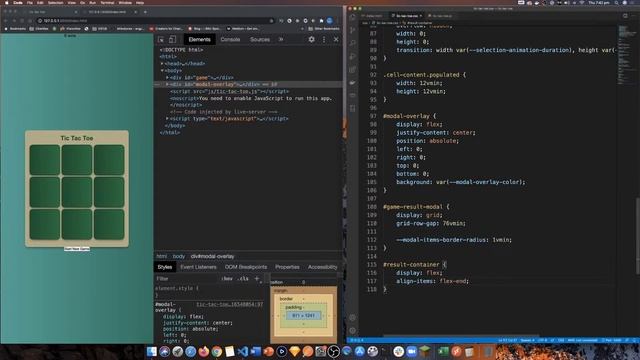
Task: Toggle the .cls class editor button
Action: (243, 279)
